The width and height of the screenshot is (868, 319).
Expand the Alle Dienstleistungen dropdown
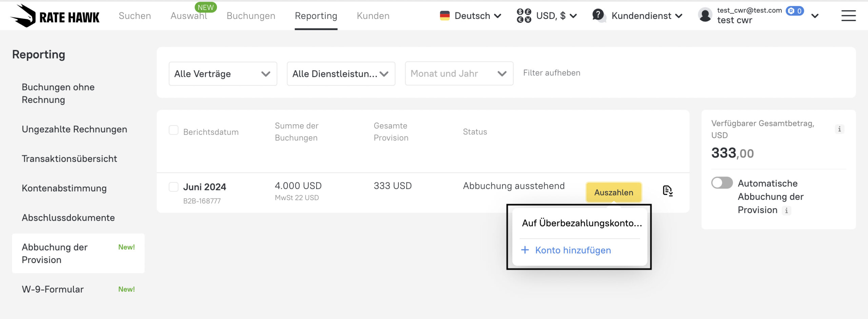click(341, 74)
